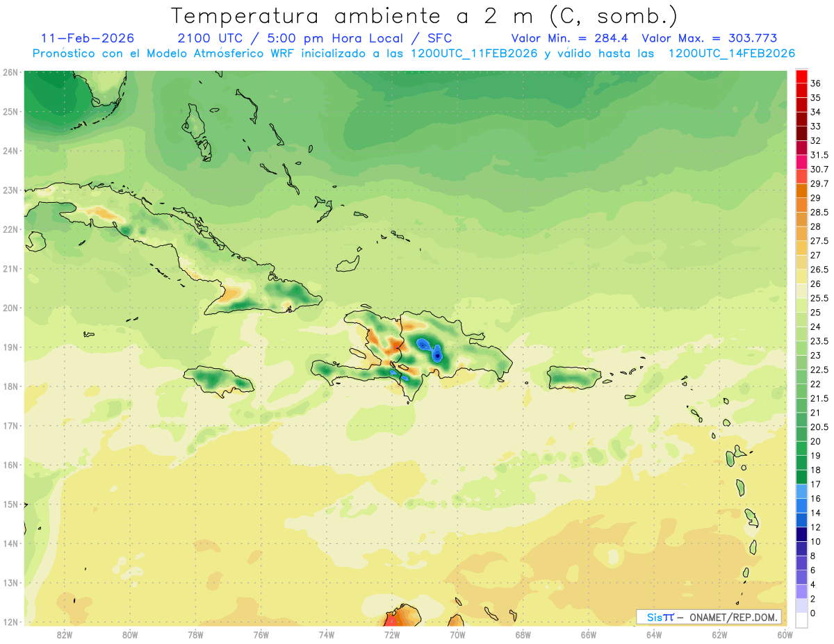Click legend value '8'
The height and width of the screenshot is (644, 834).
814,556
